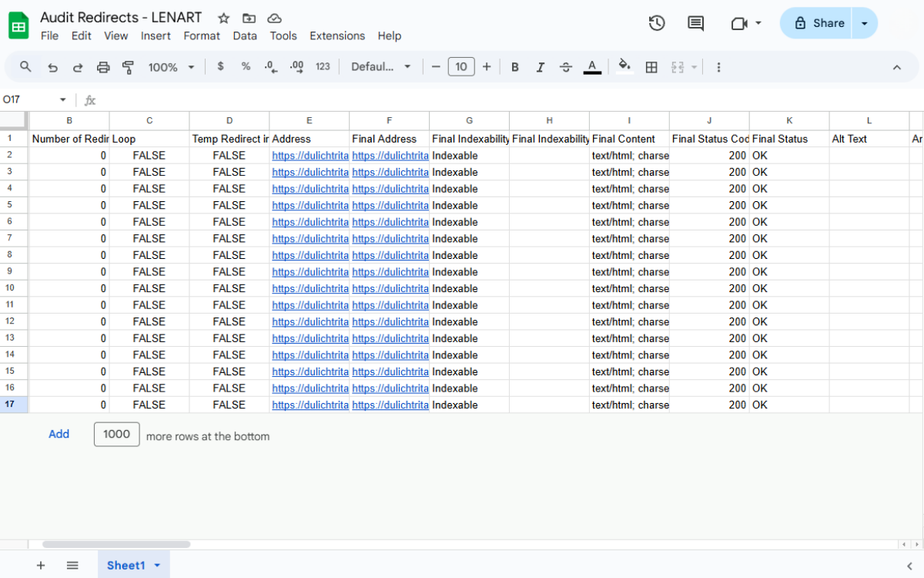Toggle bold formatting

pyautogui.click(x=514, y=67)
